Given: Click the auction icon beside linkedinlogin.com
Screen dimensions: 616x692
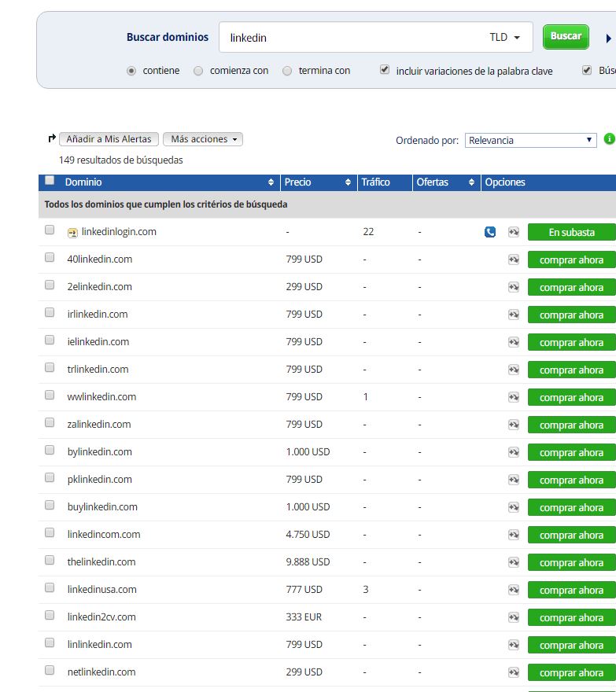Looking at the screenshot, I should pyautogui.click(x=72, y=233).
